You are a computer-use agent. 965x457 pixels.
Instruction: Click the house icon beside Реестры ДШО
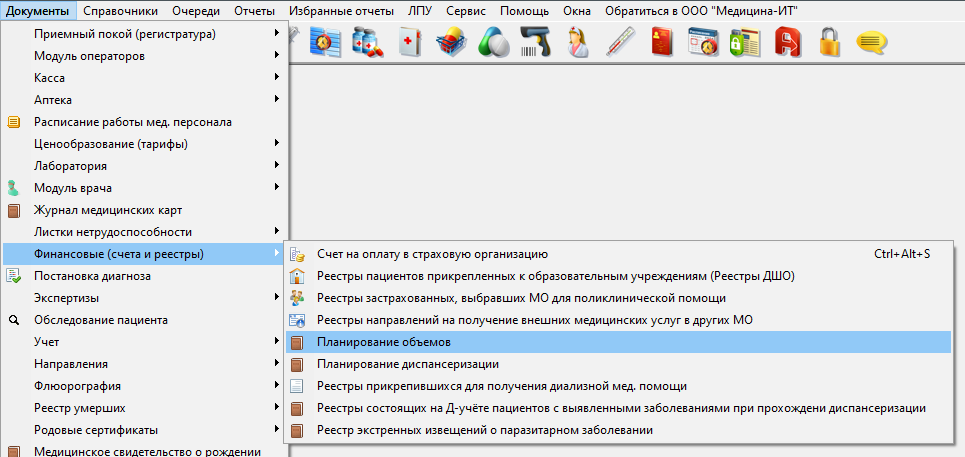point(297,276)
